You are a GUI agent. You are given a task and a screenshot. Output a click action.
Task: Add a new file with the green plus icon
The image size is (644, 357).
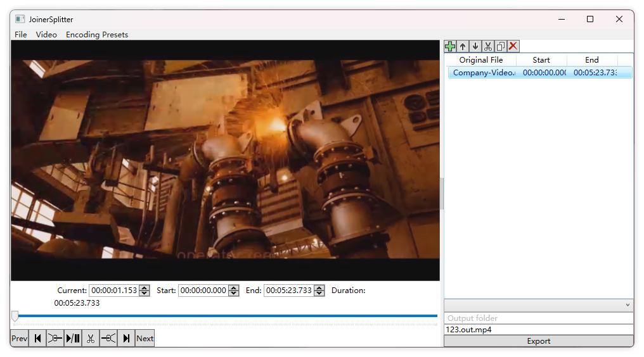pos(450,46)
